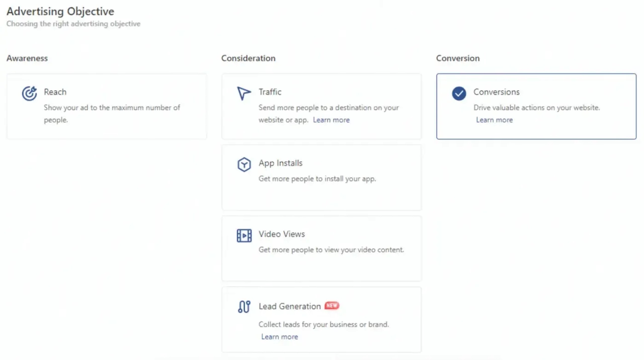Click the Traffic cursor arrow icon
Viewport: 644px width, 360px height.
pos(244,93)
